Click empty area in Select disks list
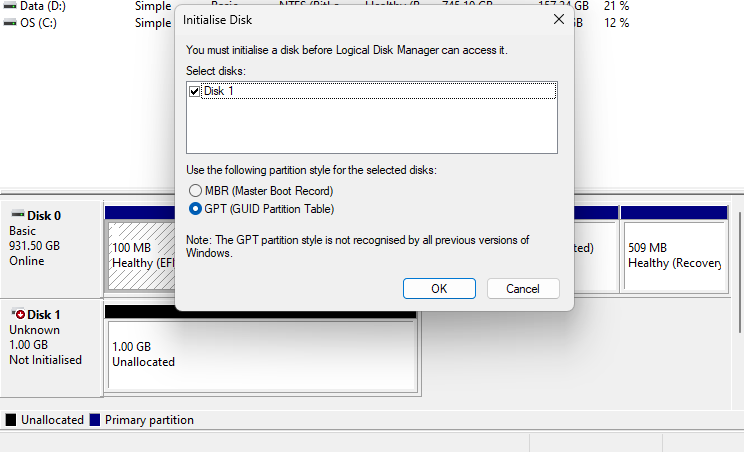The width and height of the screenshot is (744, 452). point(372,126)
